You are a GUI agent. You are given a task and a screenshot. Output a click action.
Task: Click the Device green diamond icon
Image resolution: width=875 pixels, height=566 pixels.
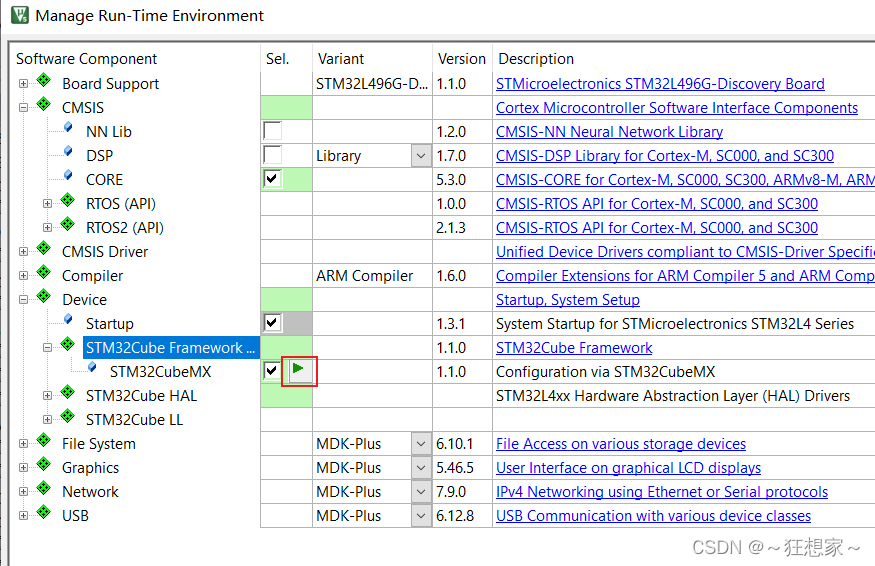click(x=44, y=296)
